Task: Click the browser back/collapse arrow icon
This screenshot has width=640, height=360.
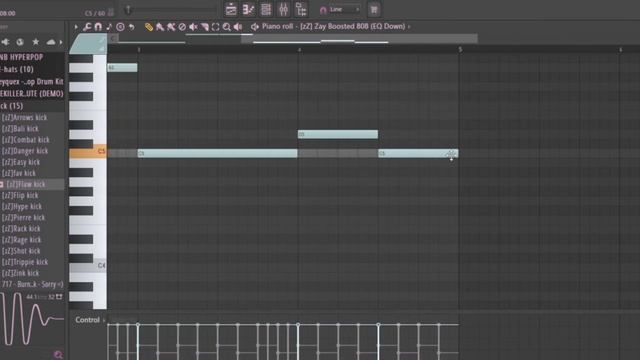Action: (5, 42)
